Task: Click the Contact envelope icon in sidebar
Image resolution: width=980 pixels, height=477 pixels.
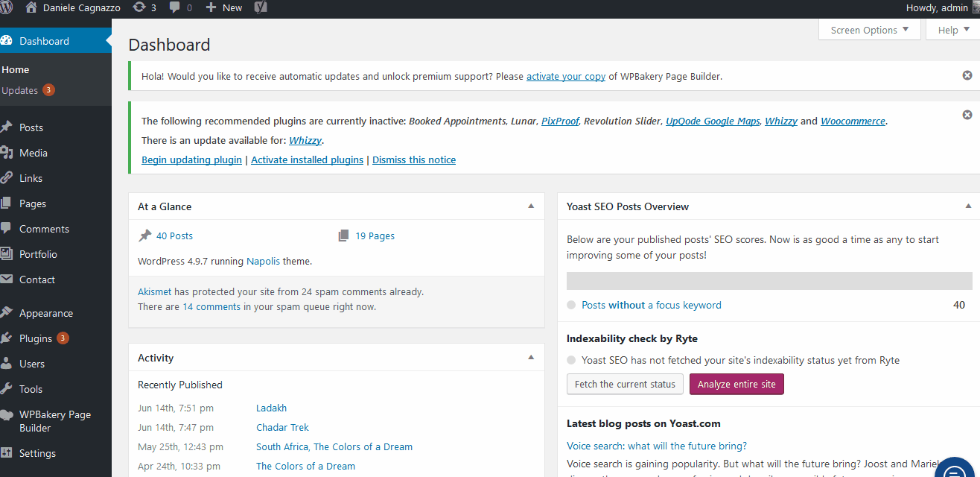Action: coord(6,279)
